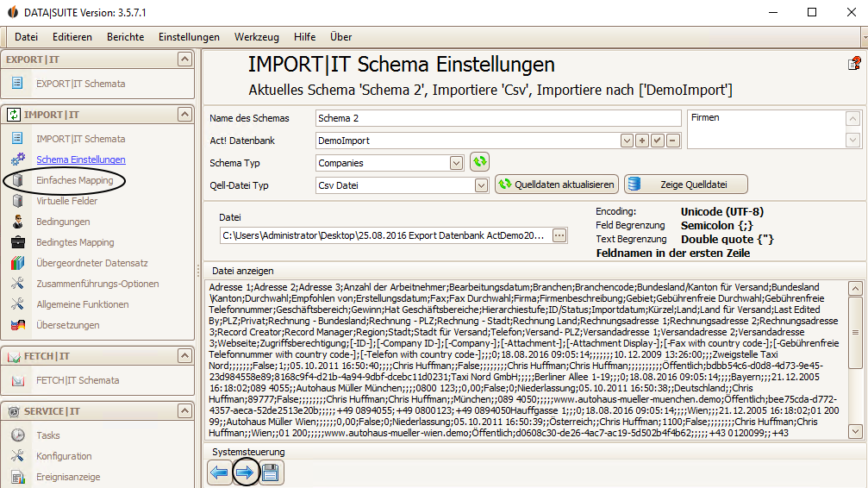868x488 pixels.
Task: Open the Editieren menu
Action: 72,36
